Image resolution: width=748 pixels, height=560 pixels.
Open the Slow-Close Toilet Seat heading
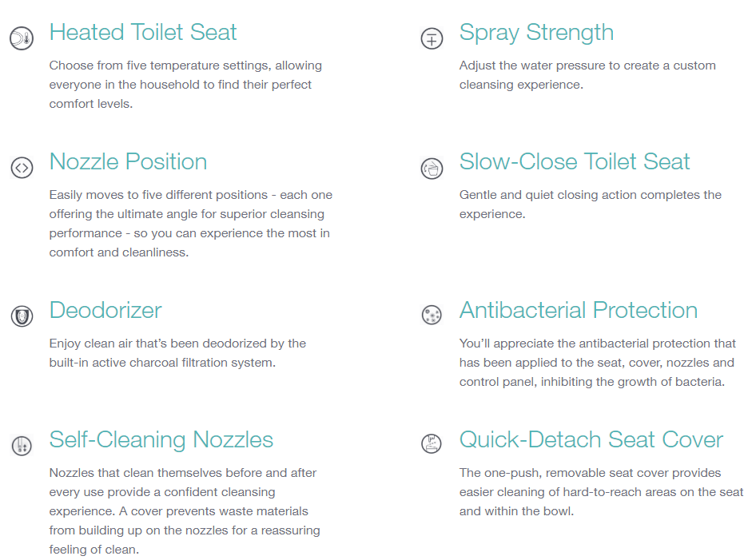pos(575,161)
